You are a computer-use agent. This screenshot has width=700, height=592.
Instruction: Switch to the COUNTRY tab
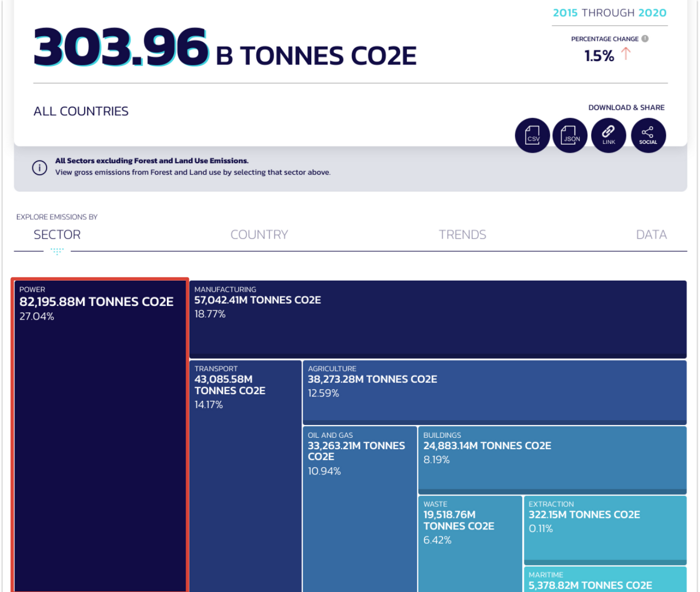pos(259,235)
